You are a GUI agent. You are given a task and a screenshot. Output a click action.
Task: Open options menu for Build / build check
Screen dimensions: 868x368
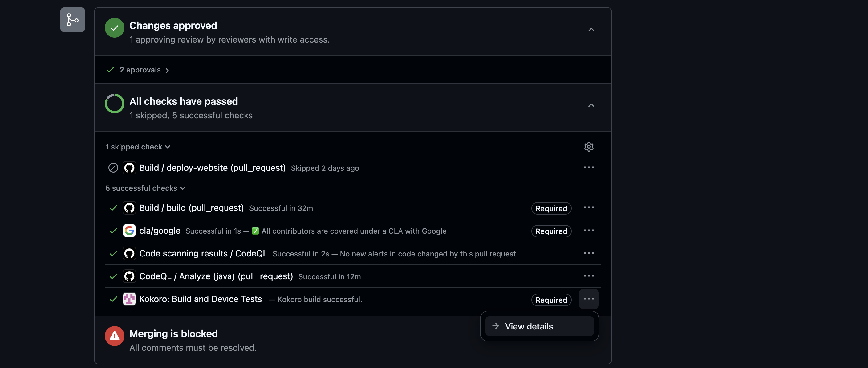point(589,208)
